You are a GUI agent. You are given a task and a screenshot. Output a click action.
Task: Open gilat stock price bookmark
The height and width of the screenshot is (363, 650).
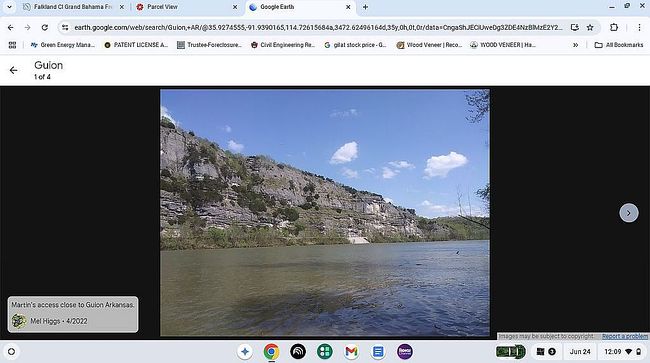[355, 45]
